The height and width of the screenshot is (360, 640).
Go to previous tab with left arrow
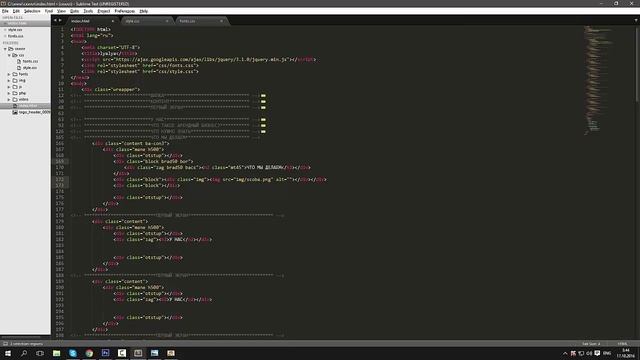pyautogui.click(x=56, y=20)
